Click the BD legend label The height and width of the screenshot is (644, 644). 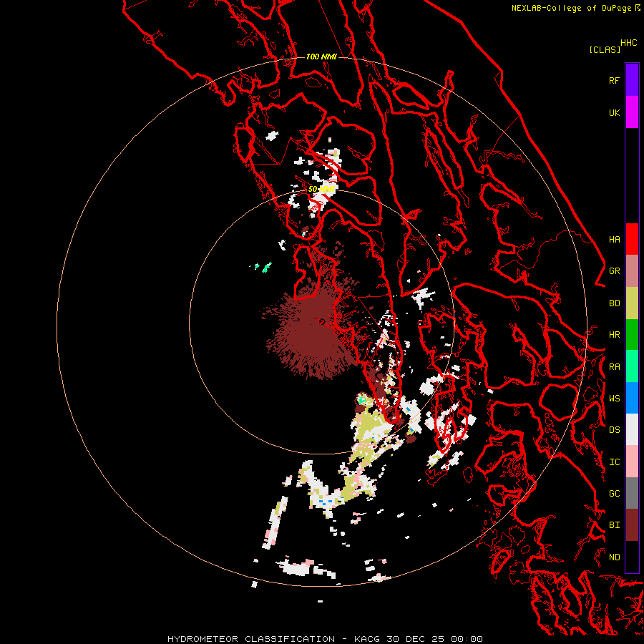coord(614,303)
